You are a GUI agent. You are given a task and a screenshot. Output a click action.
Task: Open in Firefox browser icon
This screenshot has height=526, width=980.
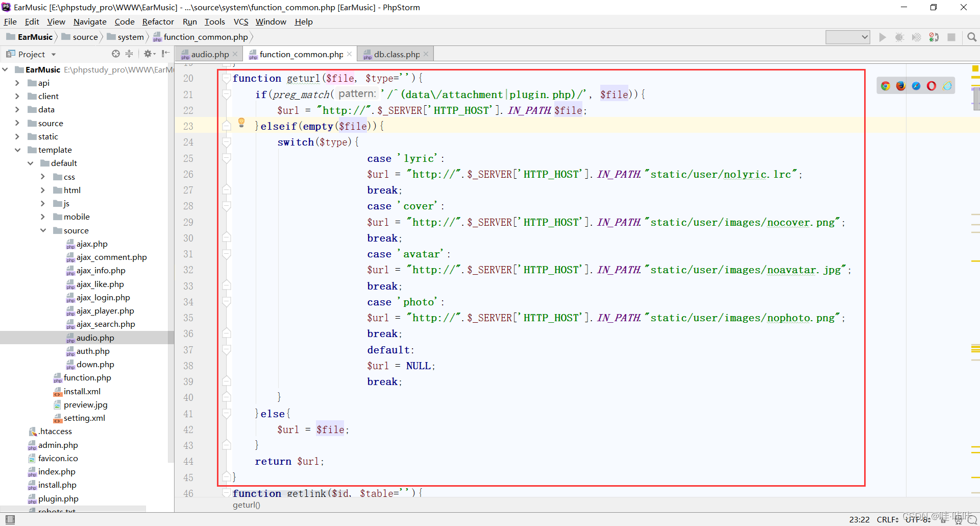pos(901,86)
